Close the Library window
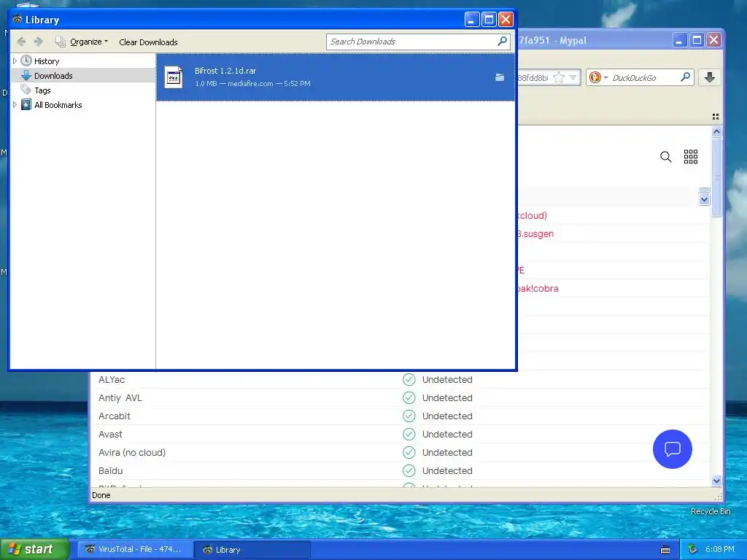Image resolution: width=747 pixels, height=560 pixels. 506,20
